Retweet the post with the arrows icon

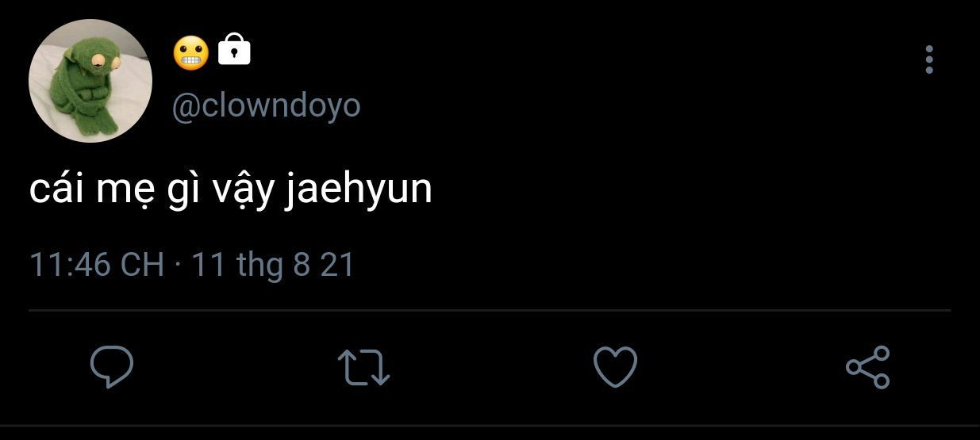[x=363, y=368]
